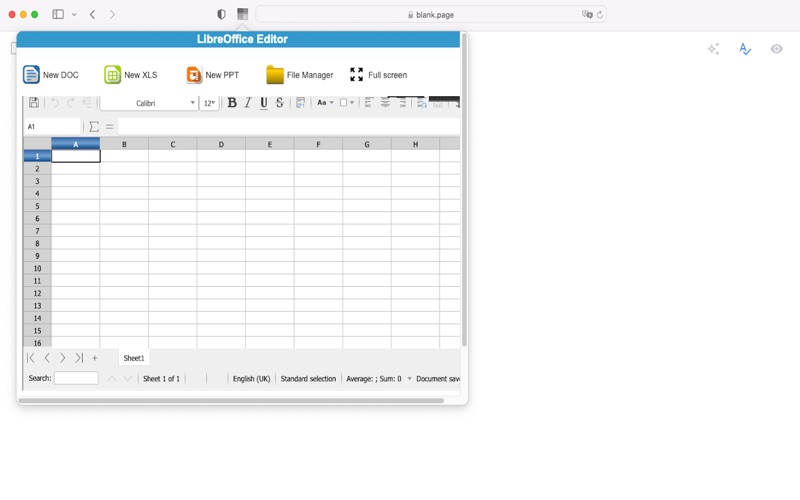800x500 pixels.
Task: Toggle Safari sidebar button
Action: (x=58, y=14)
